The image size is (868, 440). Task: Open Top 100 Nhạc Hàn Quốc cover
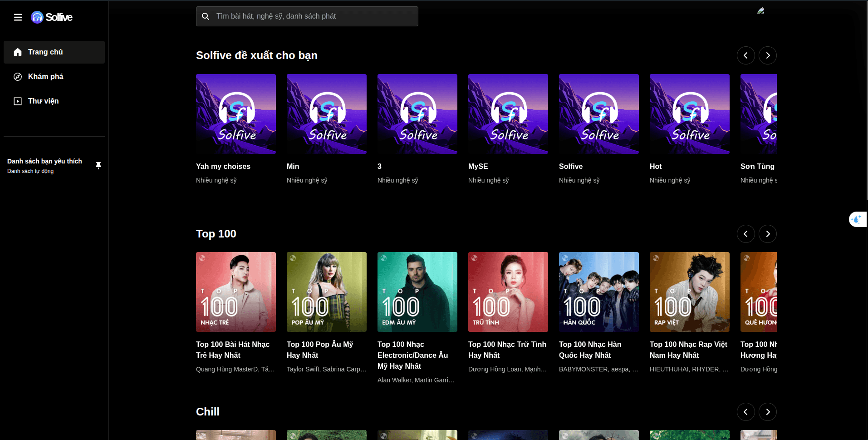click(599, 292)
